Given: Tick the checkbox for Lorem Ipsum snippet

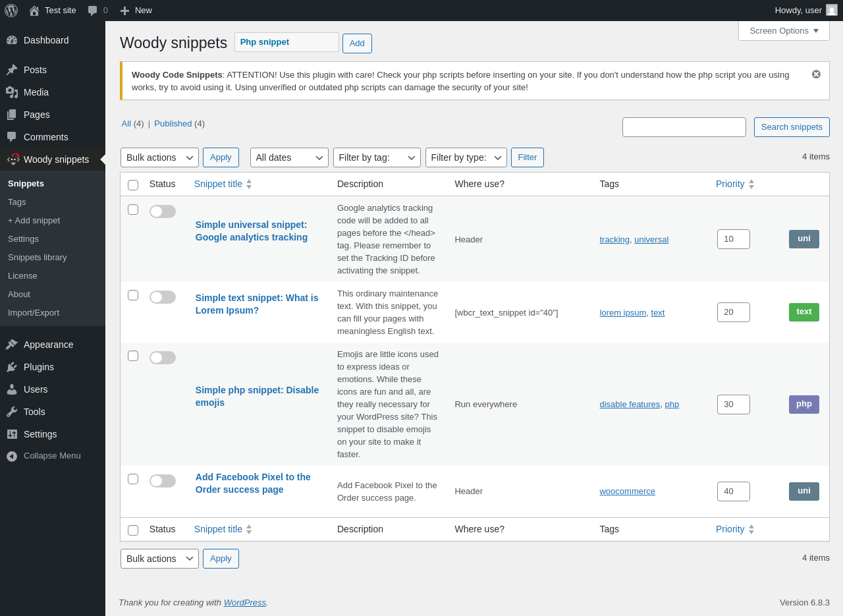Looking at the screenshot, I should [x=133, y=295].
